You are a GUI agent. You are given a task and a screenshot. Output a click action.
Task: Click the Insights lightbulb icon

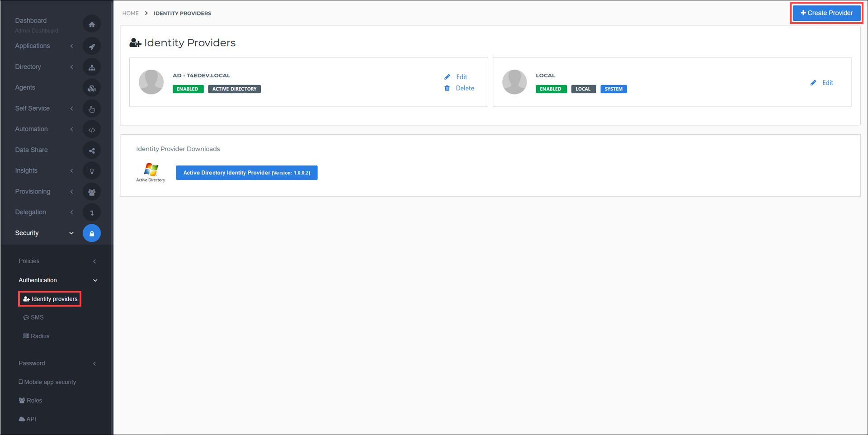(x=92, y=171)
